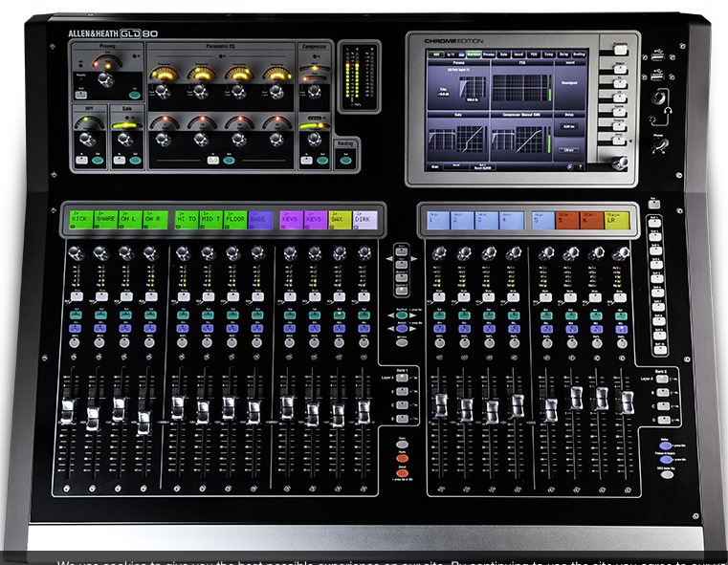Click the green Pre/Post key
The width and height of the screenshot is (728, 565).
[402, 315]
